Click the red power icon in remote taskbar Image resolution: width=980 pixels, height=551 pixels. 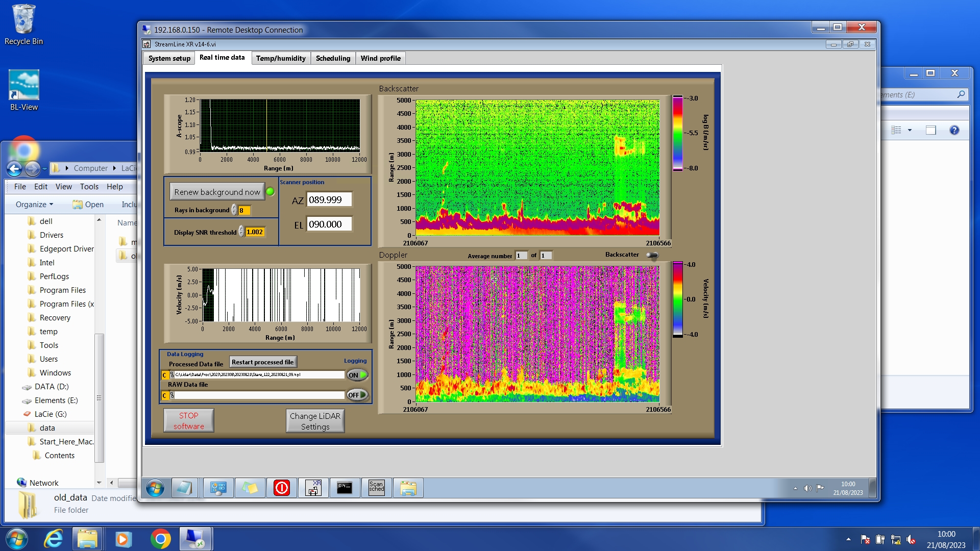coord(282,488)
